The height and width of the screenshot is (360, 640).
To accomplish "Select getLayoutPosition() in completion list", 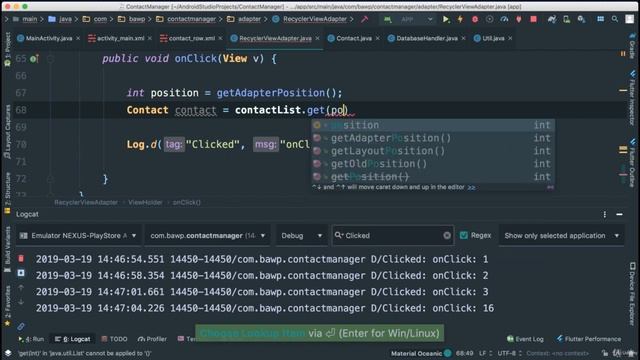I will tap(432, 151).
